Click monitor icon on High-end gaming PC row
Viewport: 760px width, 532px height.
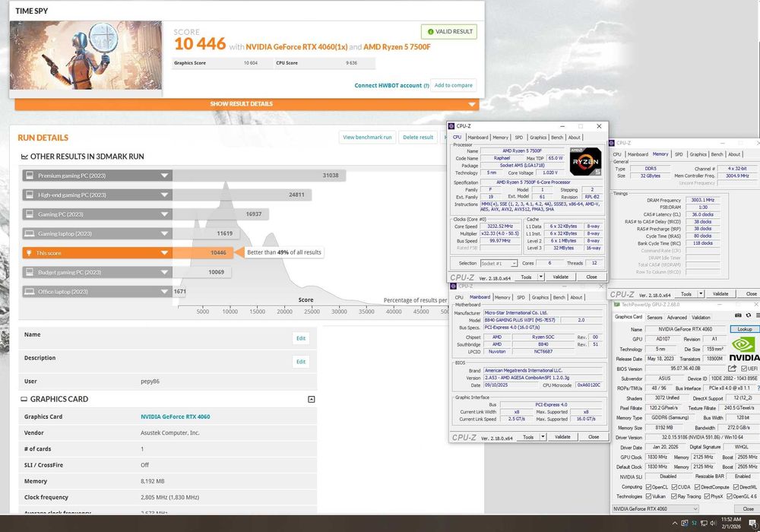[30, 195]
